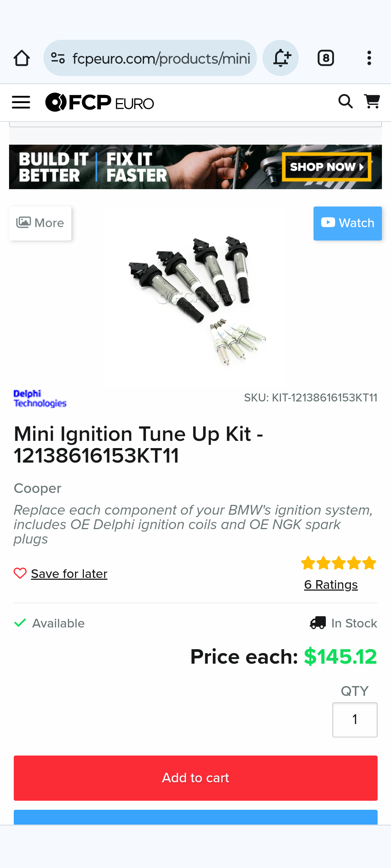Add the tune up kit to cart

[x=195, y=778]
